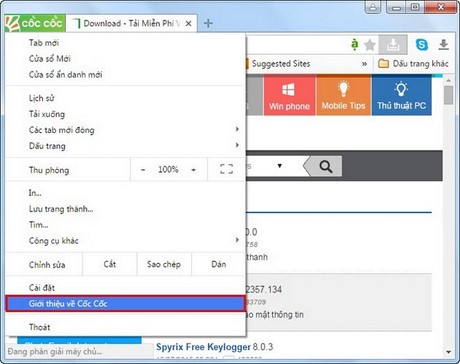Click the download arrow icon in toolbar
460x364 pixels.
(443, 44)
